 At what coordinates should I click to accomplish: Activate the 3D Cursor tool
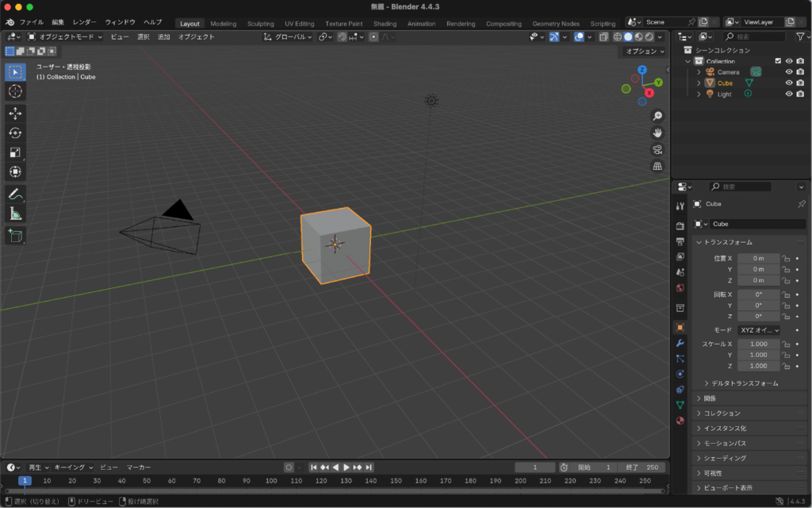[15, 91]
